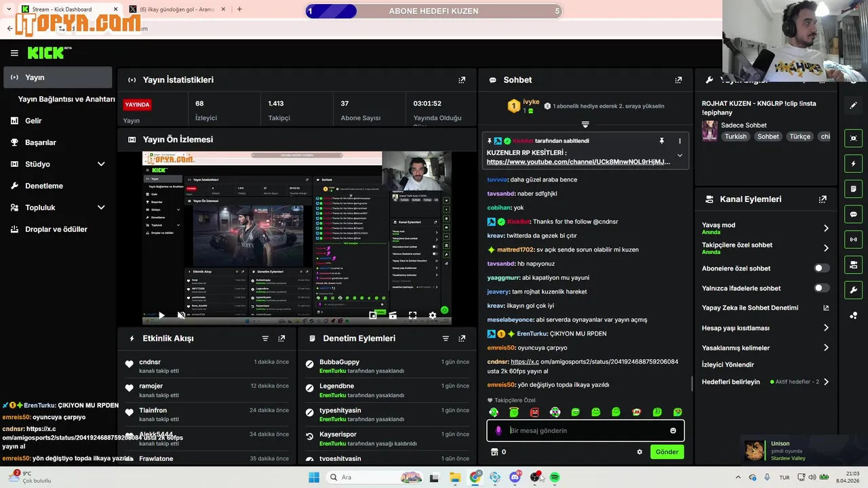868x488 pixels.
Task: Toggle wrench stream info icon in right rail
Action: [x=854, y=290]
